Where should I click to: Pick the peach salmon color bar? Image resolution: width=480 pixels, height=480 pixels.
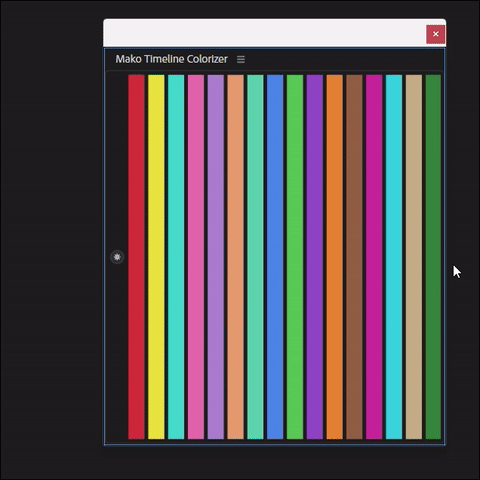[x=235, y=257]
